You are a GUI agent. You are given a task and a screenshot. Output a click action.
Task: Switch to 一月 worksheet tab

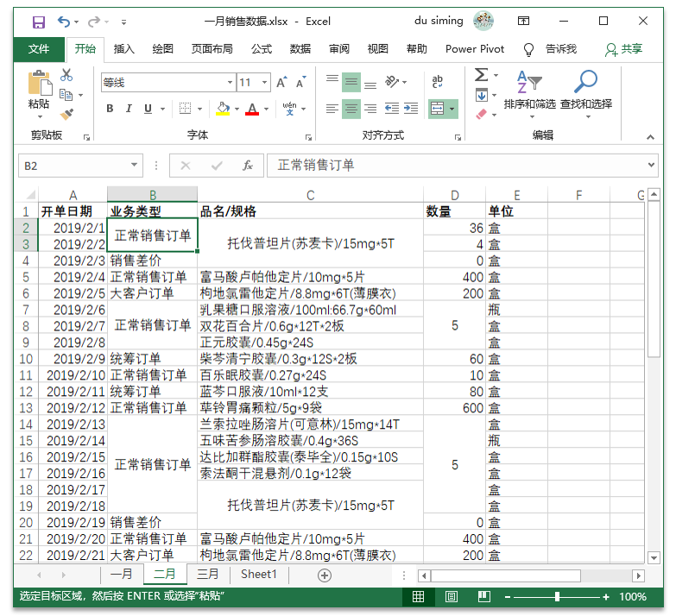click(121, 575)
